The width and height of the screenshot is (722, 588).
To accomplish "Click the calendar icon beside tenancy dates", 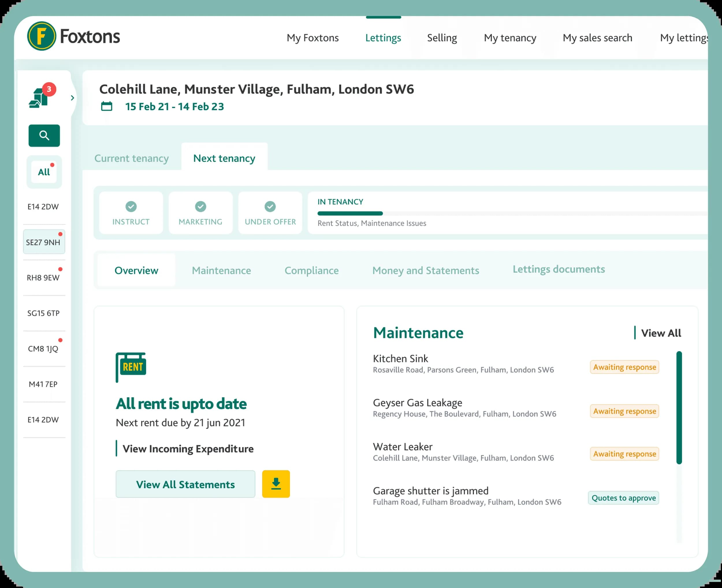I will coord(107,106).
